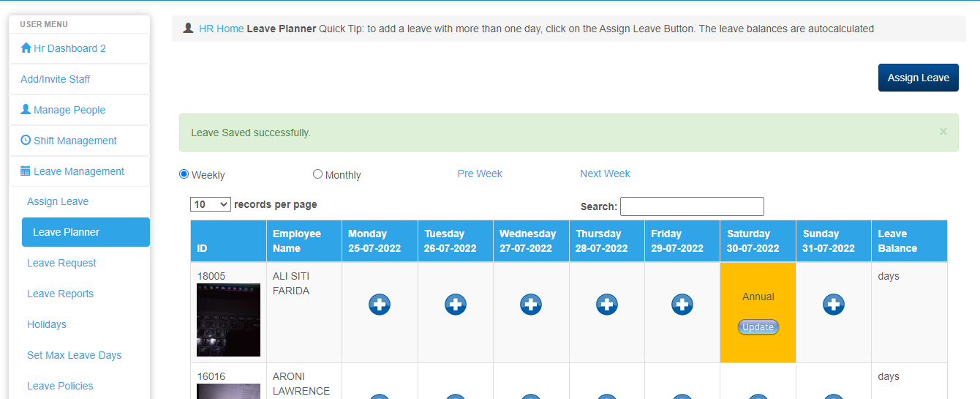This screenshot has height=399, width=980.
Task: Follow the HR Home breadcrumb link
Action: 221,29
